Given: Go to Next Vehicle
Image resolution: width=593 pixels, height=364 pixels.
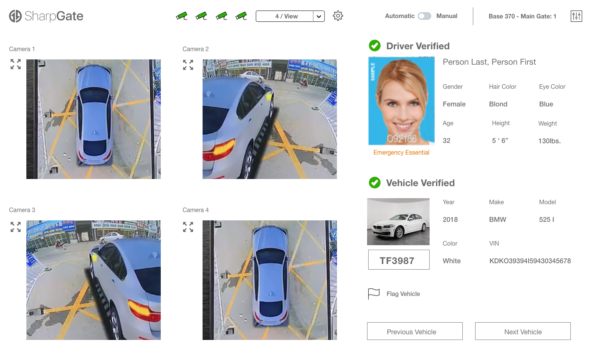Looking at the screenshot, I should pyautogui.click(x=523, y=331).
